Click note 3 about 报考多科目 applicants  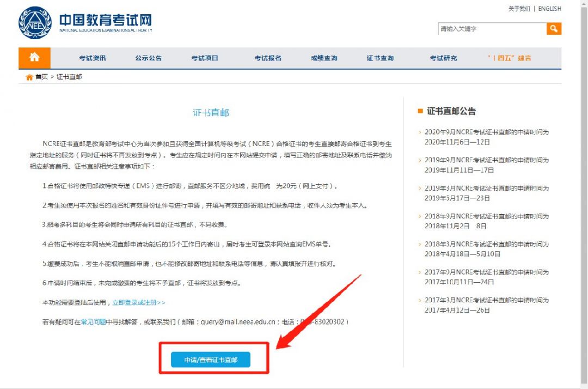tap(134, 224)
